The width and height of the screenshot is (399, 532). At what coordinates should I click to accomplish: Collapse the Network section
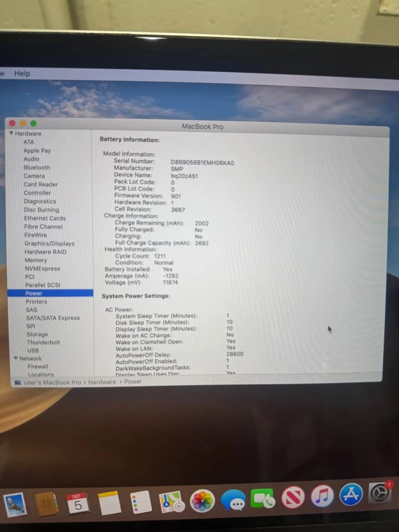tap(16, 358)
